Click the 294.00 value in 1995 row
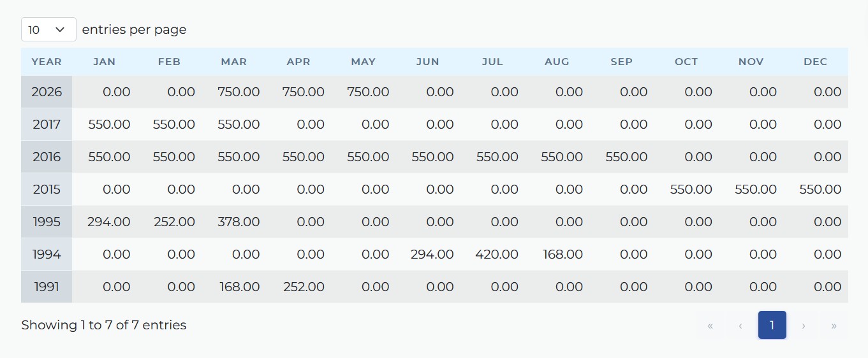868x358 pixels. (x=109, y=222)
